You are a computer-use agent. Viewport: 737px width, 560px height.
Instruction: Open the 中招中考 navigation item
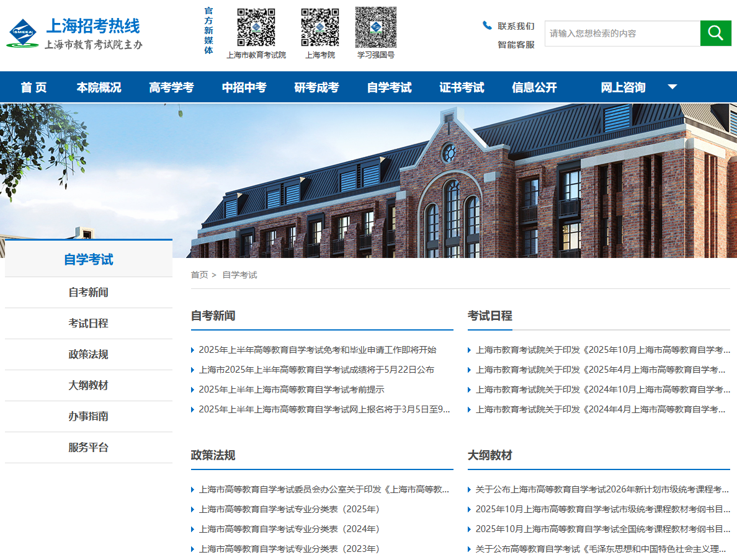pyautogui.click(x=244, y=87)
